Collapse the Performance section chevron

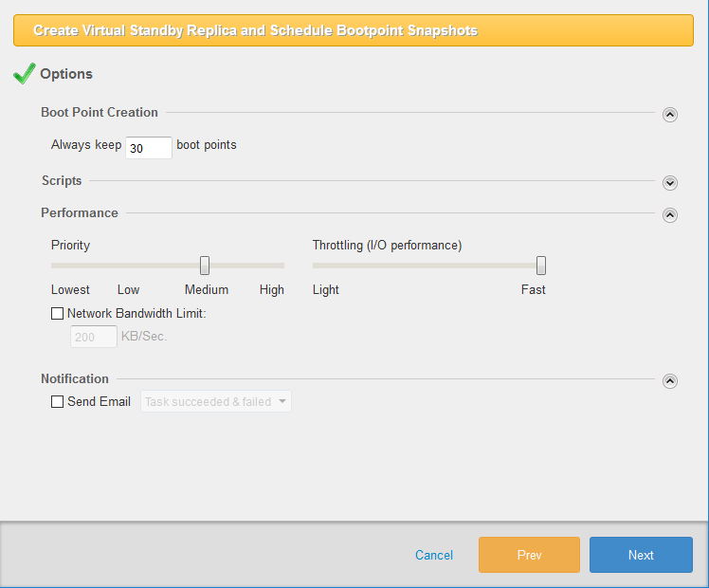[x=670, y=215]
